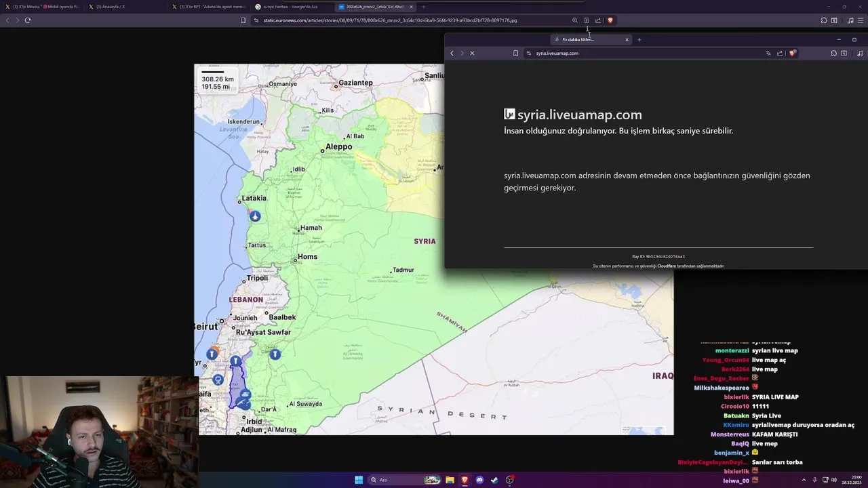
Task: Show hidden system tray icons
Action: tap(804, 480)
